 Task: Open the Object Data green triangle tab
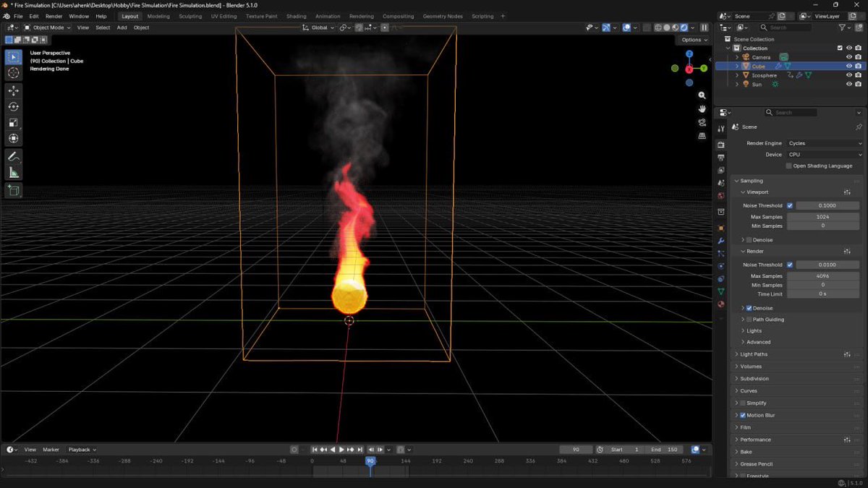click(720, 291)
